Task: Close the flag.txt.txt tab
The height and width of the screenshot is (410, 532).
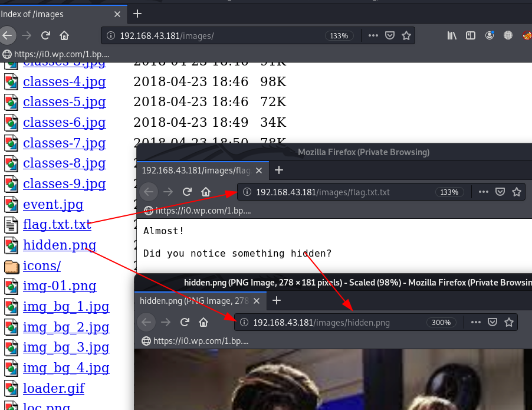Action: (x=259, y=170)
